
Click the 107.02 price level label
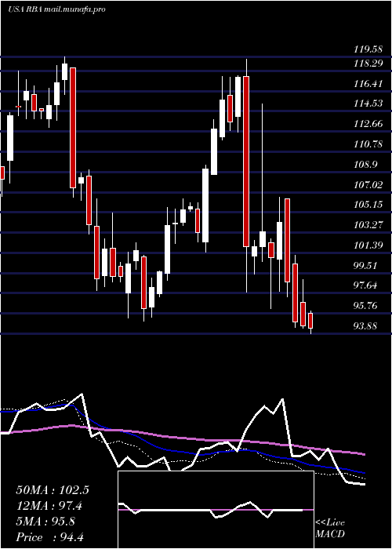[368, 184]
